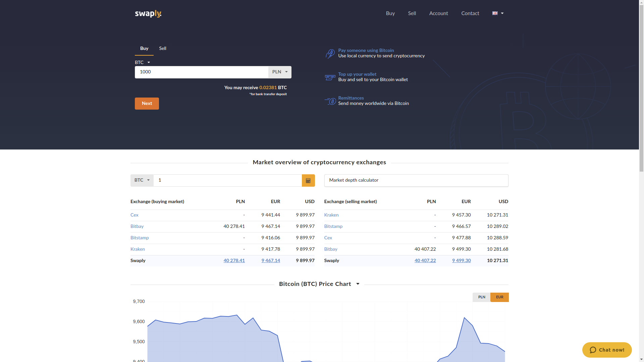Click the swaply logo
This screenshot has width=644, height=362.
148,14
